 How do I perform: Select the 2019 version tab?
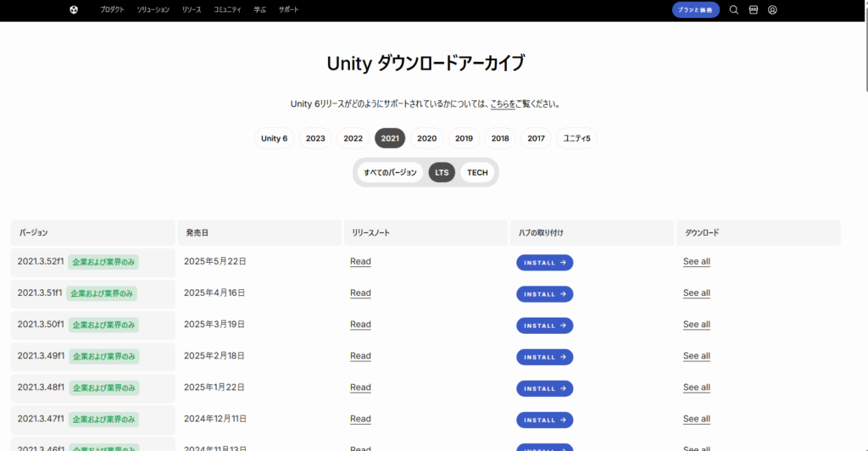tap(464, 138)
